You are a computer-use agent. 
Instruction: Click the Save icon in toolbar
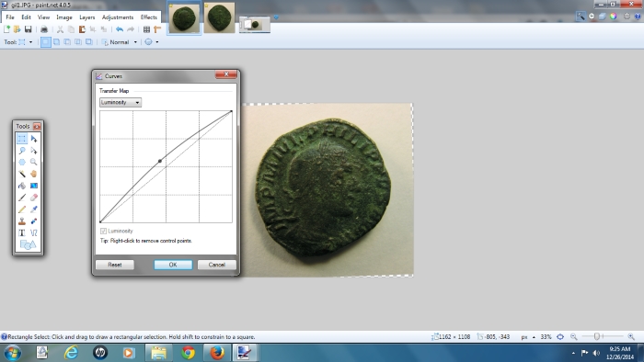[28, 29]
